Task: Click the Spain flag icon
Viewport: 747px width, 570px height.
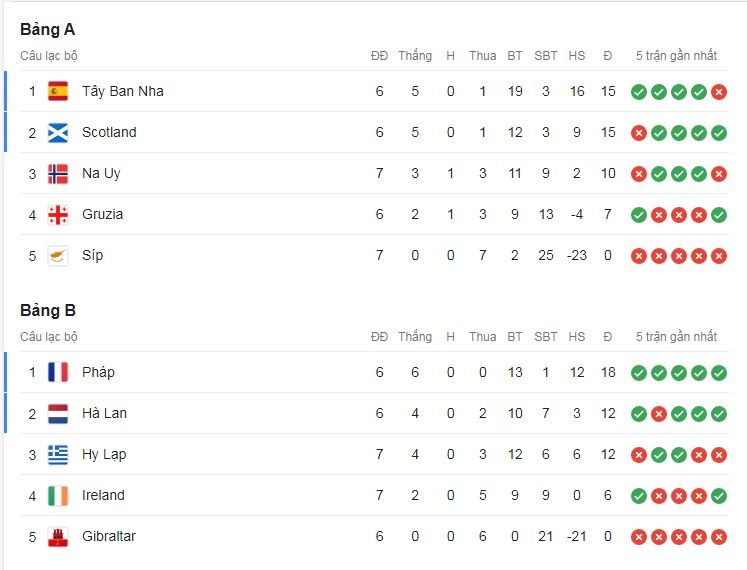Action: click(58, 91)
